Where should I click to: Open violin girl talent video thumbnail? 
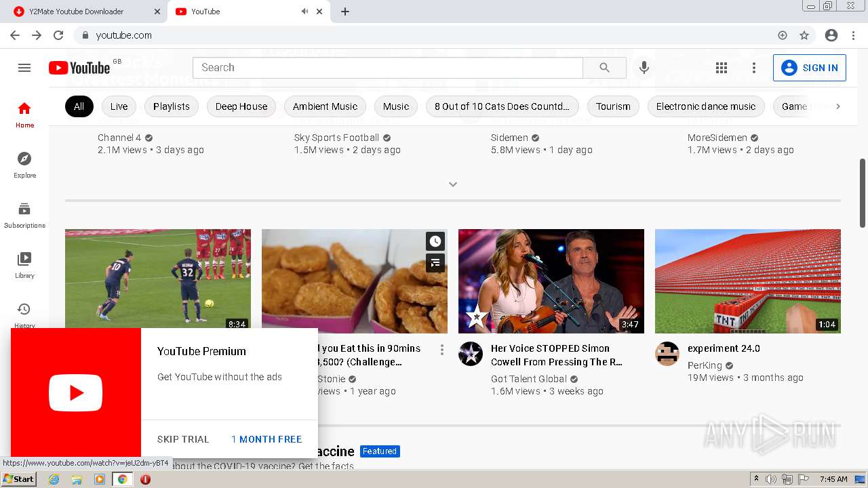click(551, 281)
